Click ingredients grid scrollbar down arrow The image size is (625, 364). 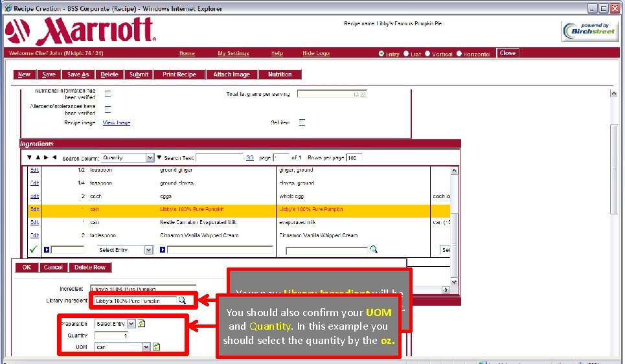coord(454,282)
